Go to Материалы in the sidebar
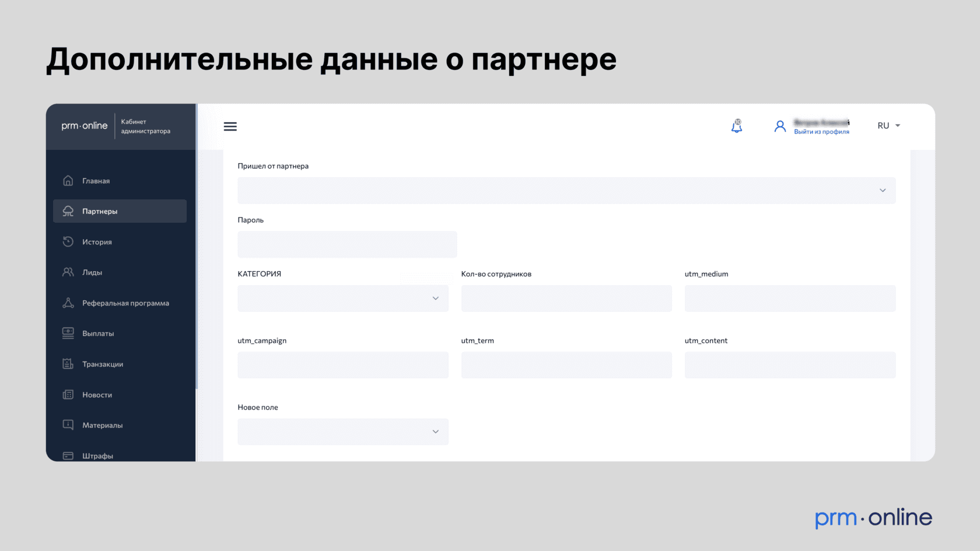Screen dimensions: 980x551 click(103, 426)
